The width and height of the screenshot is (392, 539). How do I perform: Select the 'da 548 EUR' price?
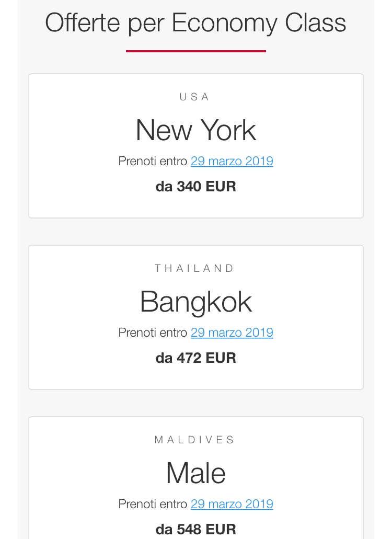click(195, 529)
